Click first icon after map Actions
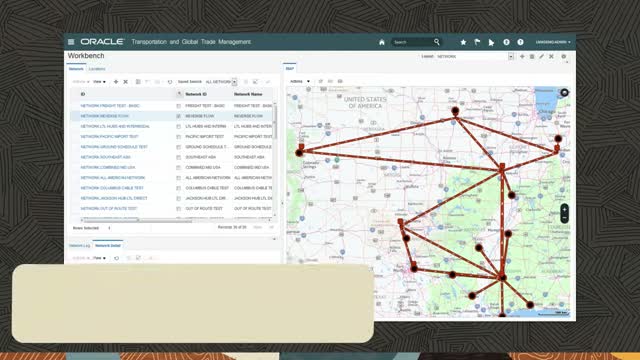The image size is (640, 360). click(x=320, y=81)
